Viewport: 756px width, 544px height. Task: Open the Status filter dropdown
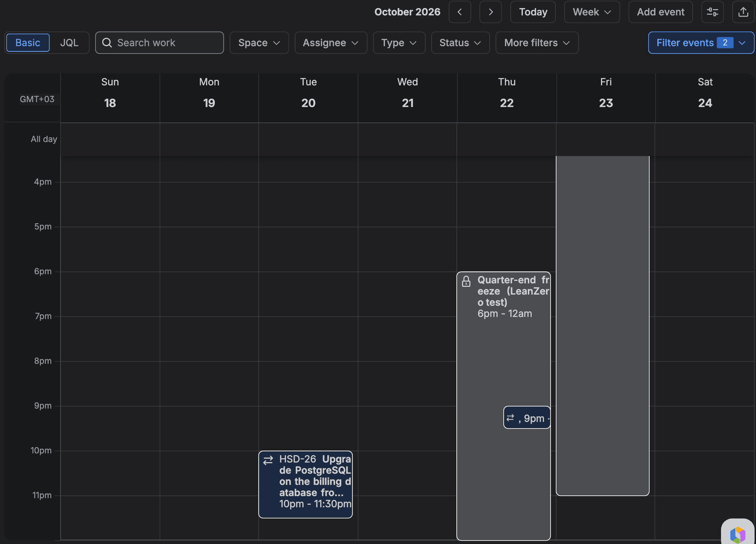click(x=460, y=43)
